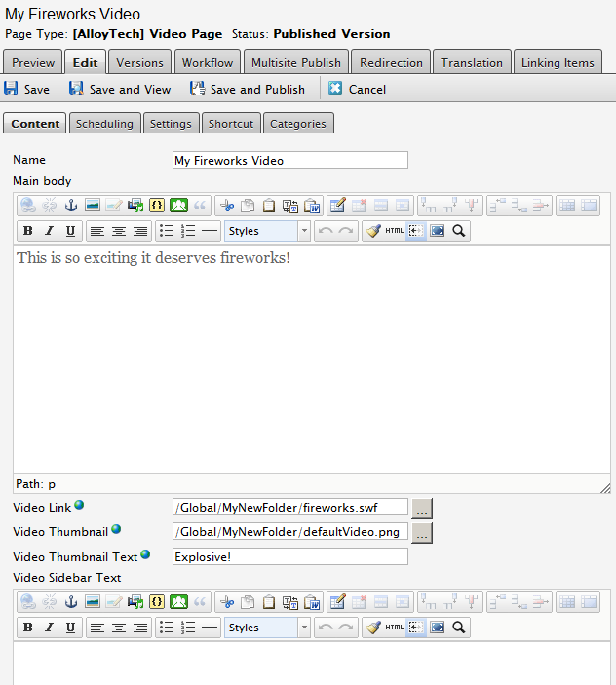Open the Styles dropdown in Main body toolbar
616x685 pixels.
[x=267, y=231]
